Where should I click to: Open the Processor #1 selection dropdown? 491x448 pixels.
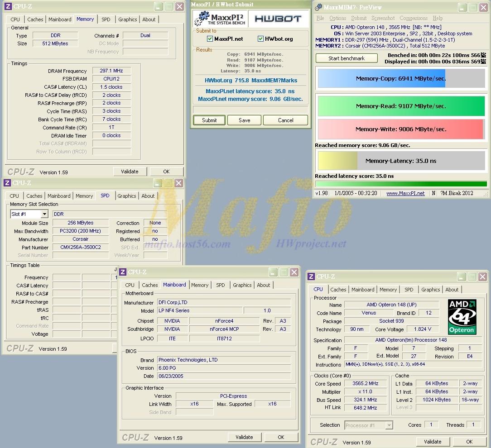tap(389, 425)
